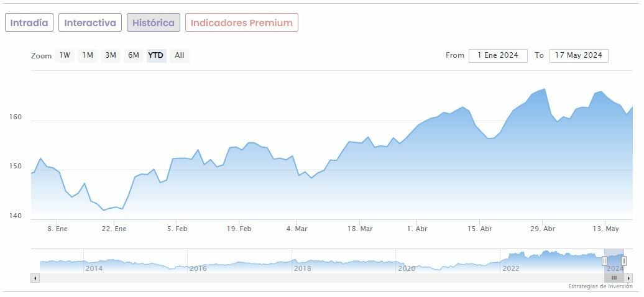Select the 1M zoom range

pyautogui.click(x=88, y=55)
